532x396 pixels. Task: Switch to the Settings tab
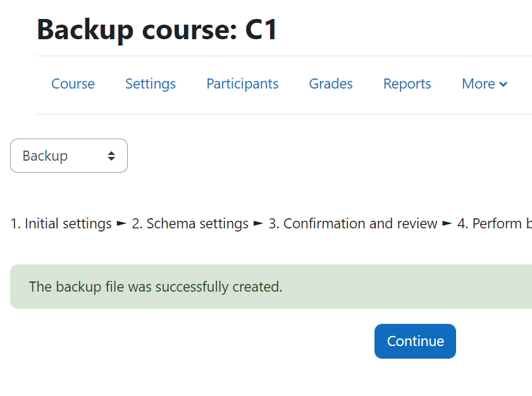(x=151, y=84)
